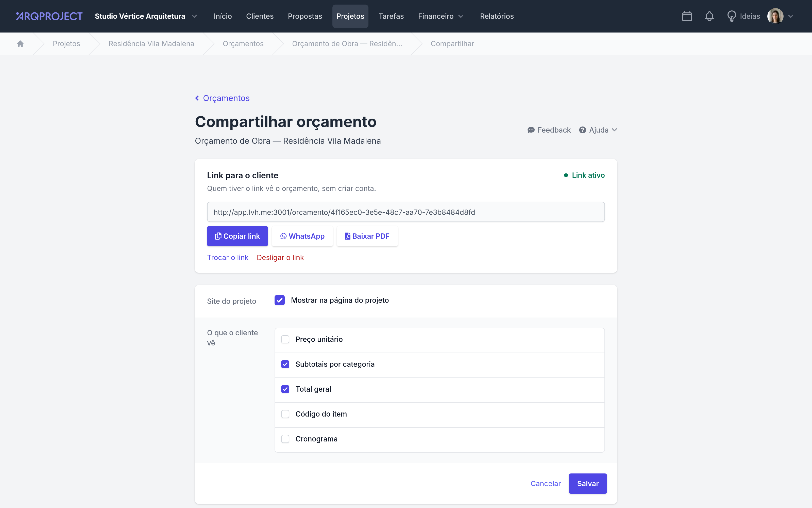Open the Clientes nav item

click(260, 16)
